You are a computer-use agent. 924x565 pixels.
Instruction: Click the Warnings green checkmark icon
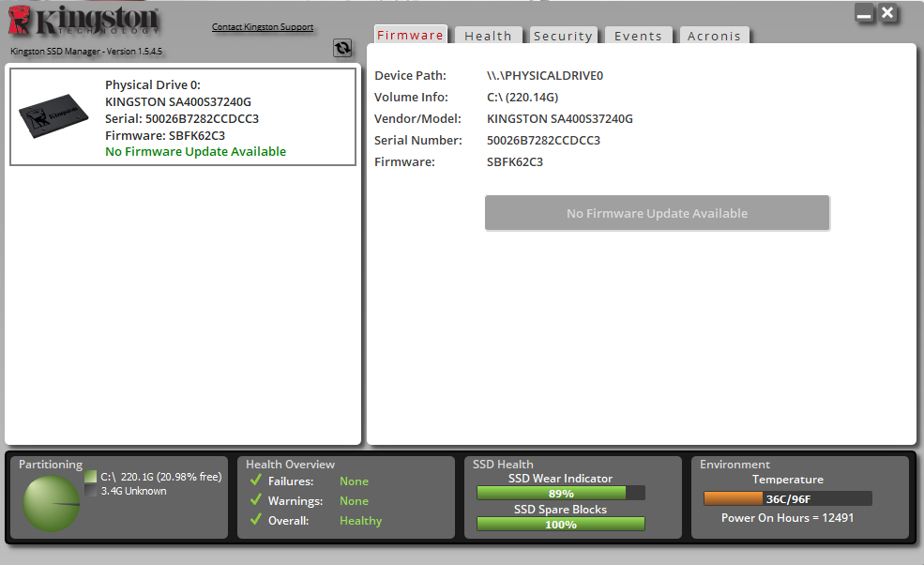click(256, 499)
